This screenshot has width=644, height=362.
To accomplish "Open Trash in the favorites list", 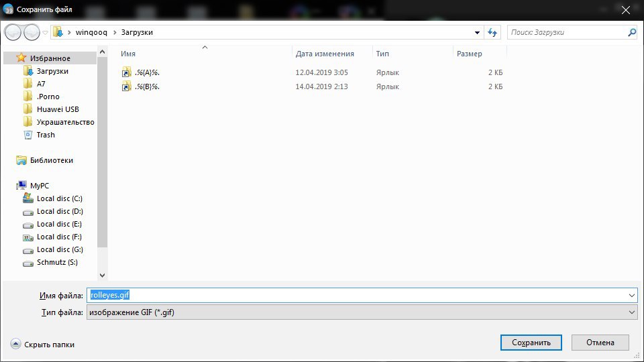I will coord(46,135).
